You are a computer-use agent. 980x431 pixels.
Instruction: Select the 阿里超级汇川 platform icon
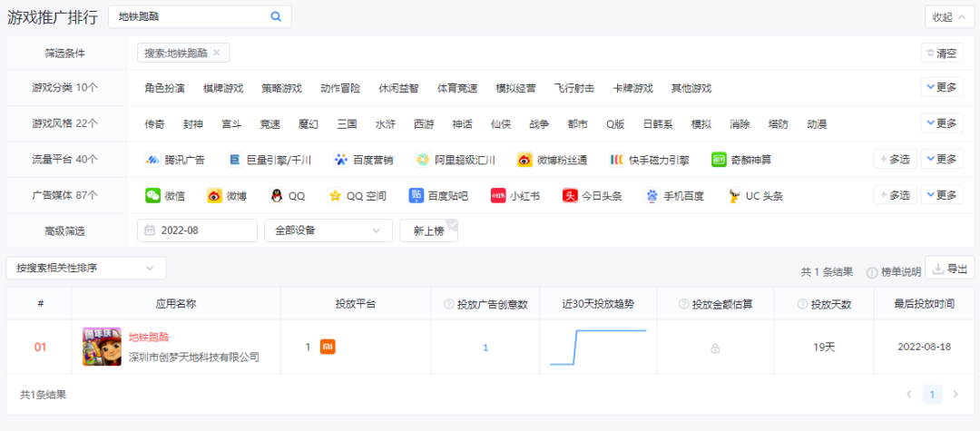pos(423,160)
